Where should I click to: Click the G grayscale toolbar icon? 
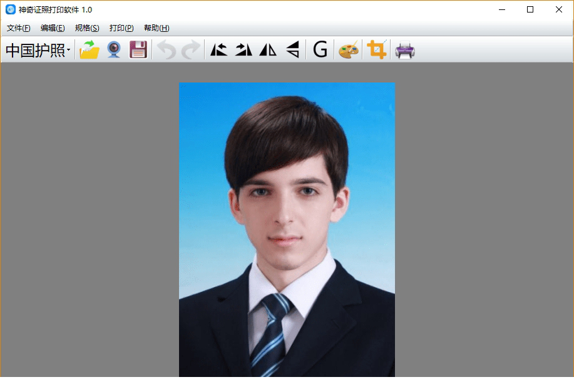point(320,50)
